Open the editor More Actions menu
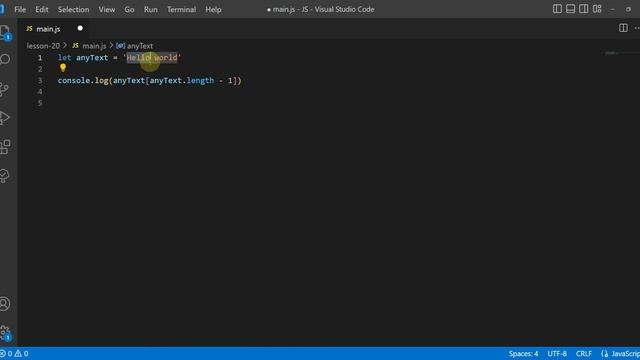 637,28
